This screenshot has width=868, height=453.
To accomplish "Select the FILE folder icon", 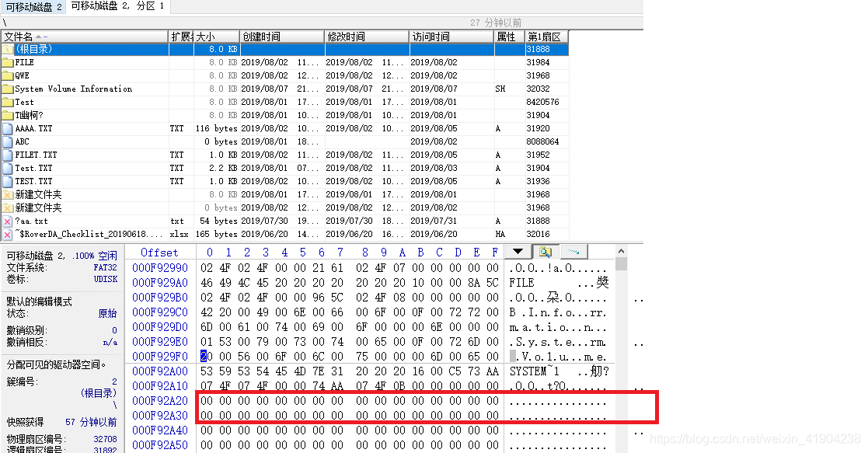I will (8, 63).
